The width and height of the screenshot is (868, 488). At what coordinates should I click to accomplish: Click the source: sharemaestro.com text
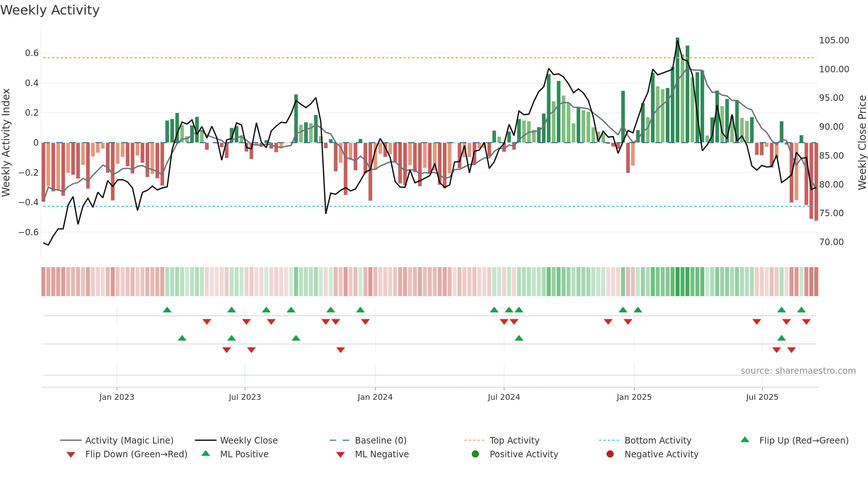[798, 371]
